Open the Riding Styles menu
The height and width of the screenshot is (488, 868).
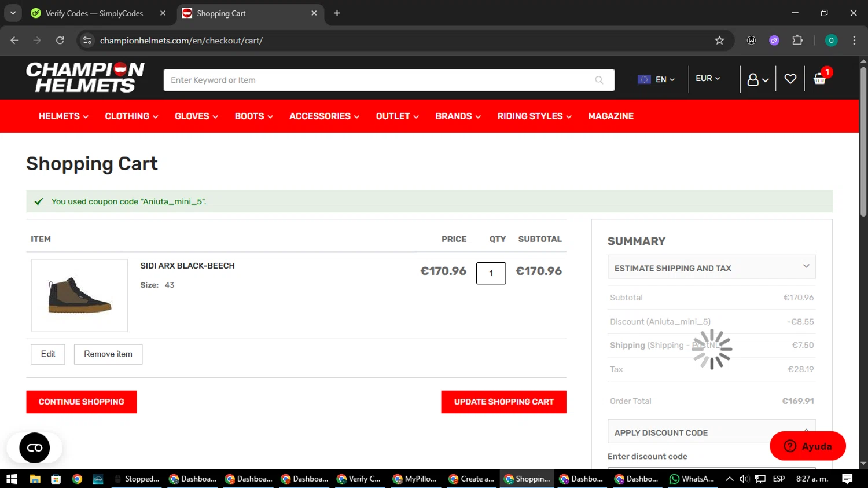(x=534, y=116)
